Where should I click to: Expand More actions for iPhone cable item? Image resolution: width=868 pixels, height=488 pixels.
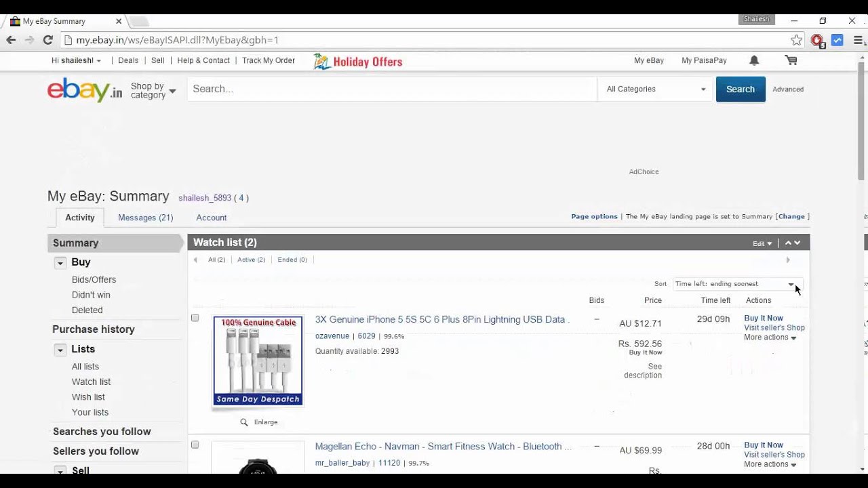pos(770,338)
